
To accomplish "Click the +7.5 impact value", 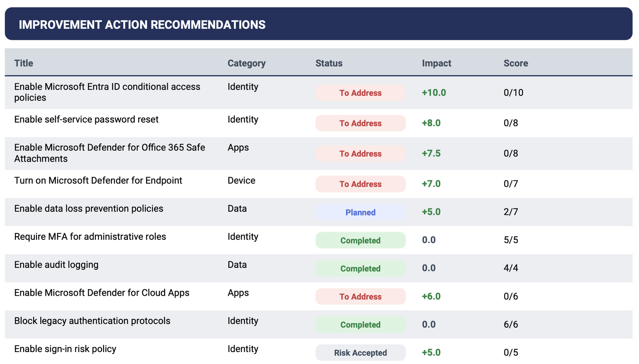I will point(431,153).
